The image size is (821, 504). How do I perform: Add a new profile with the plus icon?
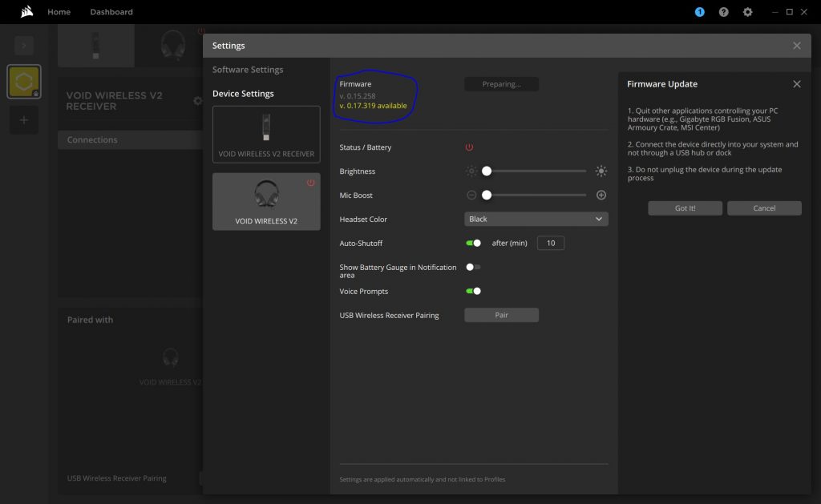tap(23, 120)
